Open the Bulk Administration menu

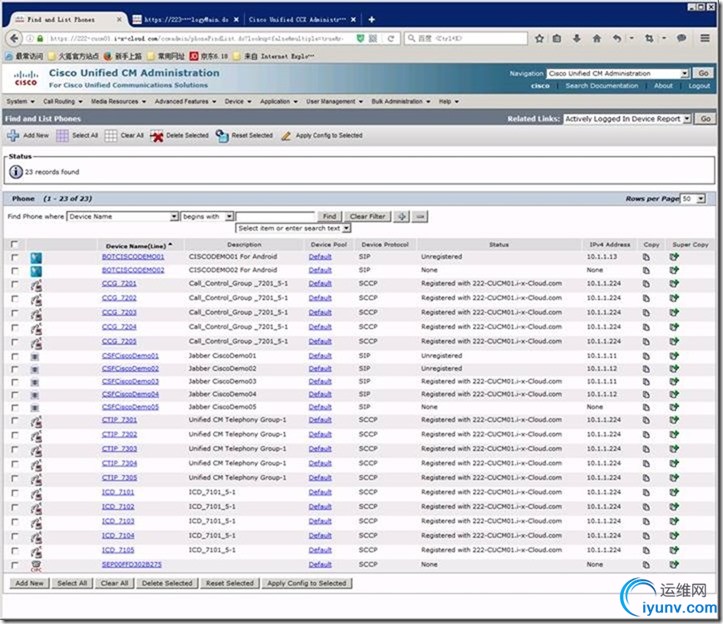[x=399, y=101]
